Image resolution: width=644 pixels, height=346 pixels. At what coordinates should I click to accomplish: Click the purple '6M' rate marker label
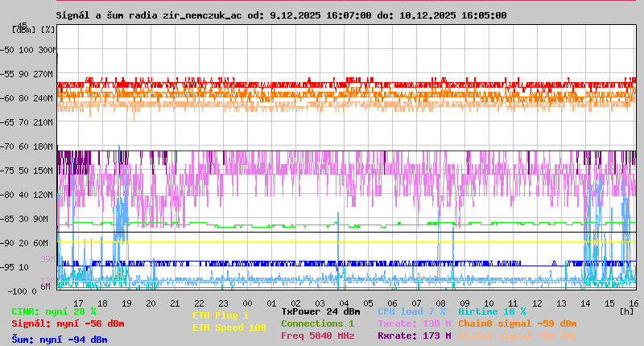pyautogui.click(x=45, y=286)
